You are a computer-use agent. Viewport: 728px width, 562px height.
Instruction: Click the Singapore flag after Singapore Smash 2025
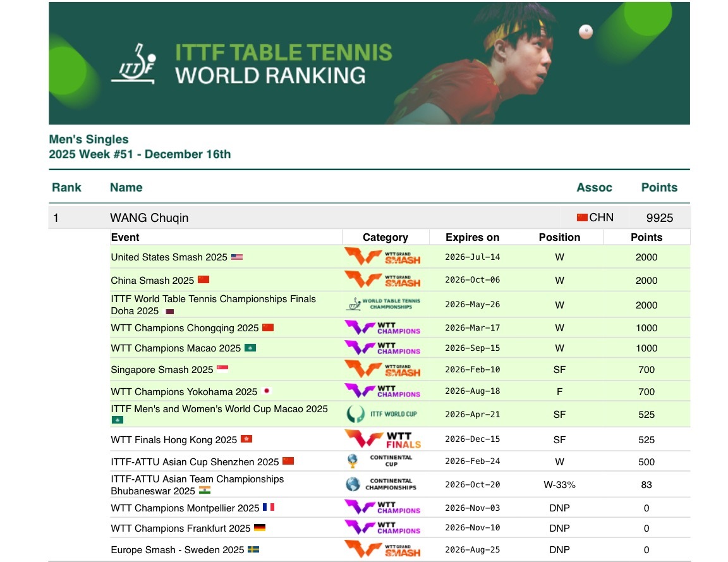click(x=222, y=369)
